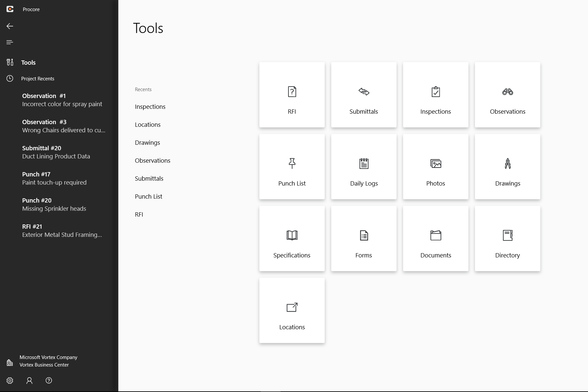Viewport: 588px width, 392px height.
Task: Click Observations in the Recents list
Action: click(153, 161)
